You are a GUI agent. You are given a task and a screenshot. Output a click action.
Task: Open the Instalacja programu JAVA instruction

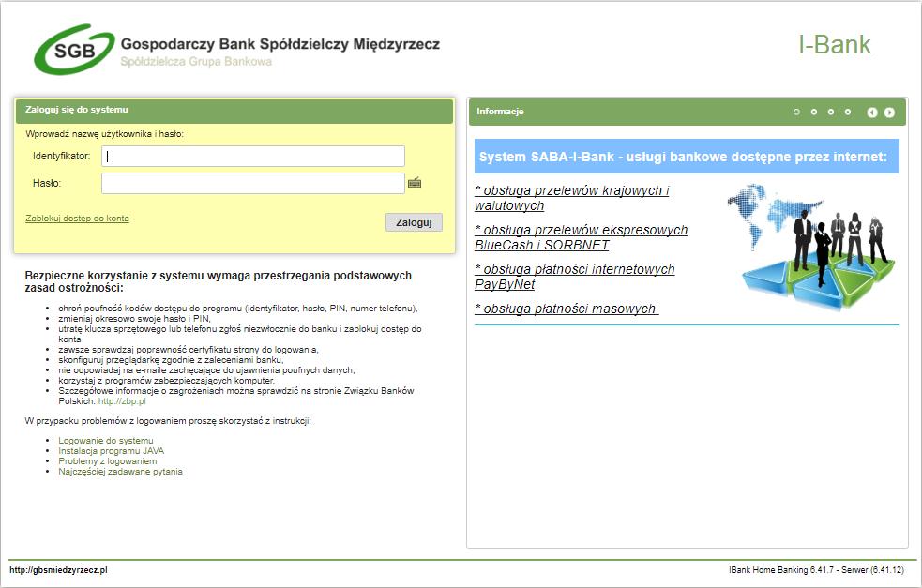pos(111,451)
